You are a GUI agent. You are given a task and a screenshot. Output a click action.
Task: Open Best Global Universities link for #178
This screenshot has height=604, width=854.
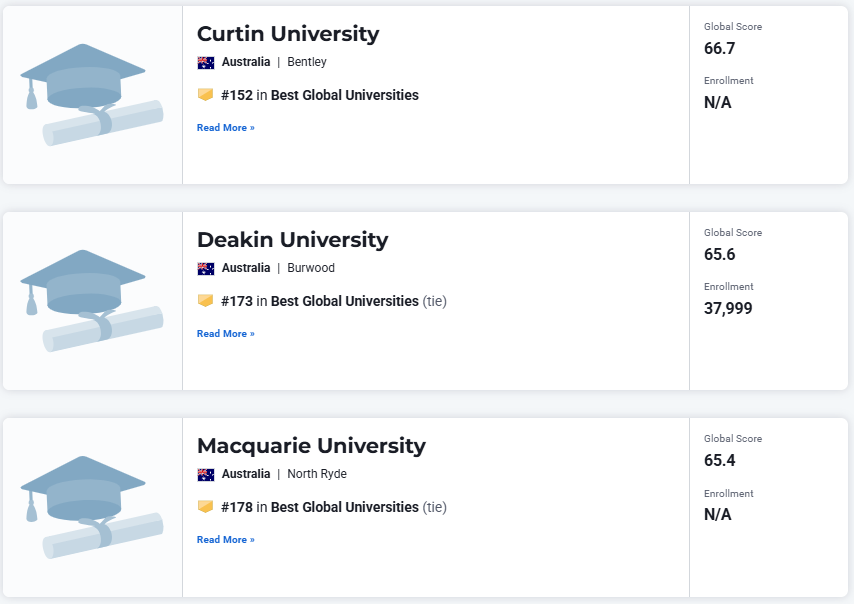click(x=345, y=508)
